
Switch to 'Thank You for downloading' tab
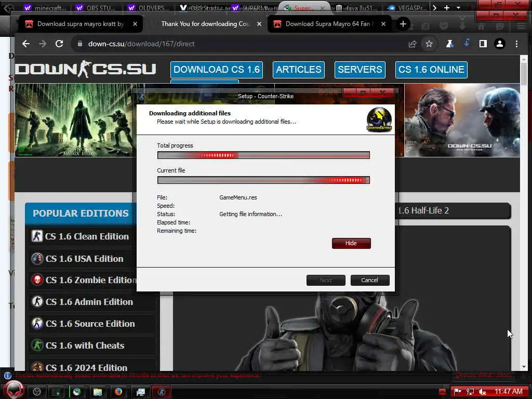[x=205, y=24]
